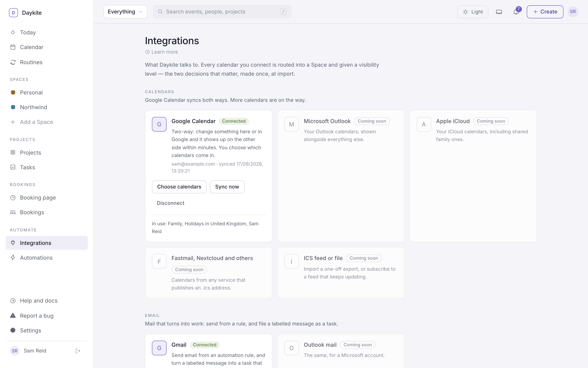Select the Personal space color swatch
Image resolution: width=588 pixels, height=368 pixels.
(13, 92)
